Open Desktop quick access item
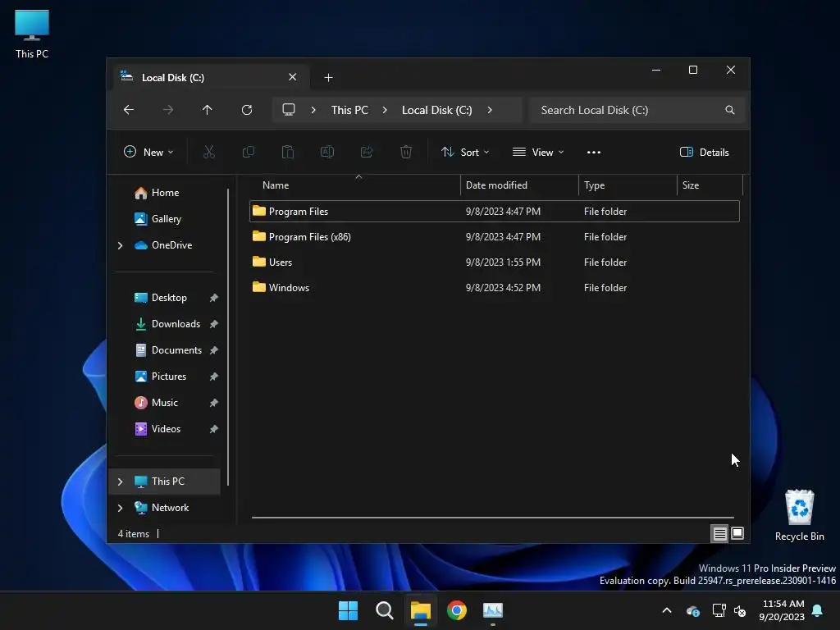Image resolution: width=840 pixels, height=630 pixels. click(167, 298)
